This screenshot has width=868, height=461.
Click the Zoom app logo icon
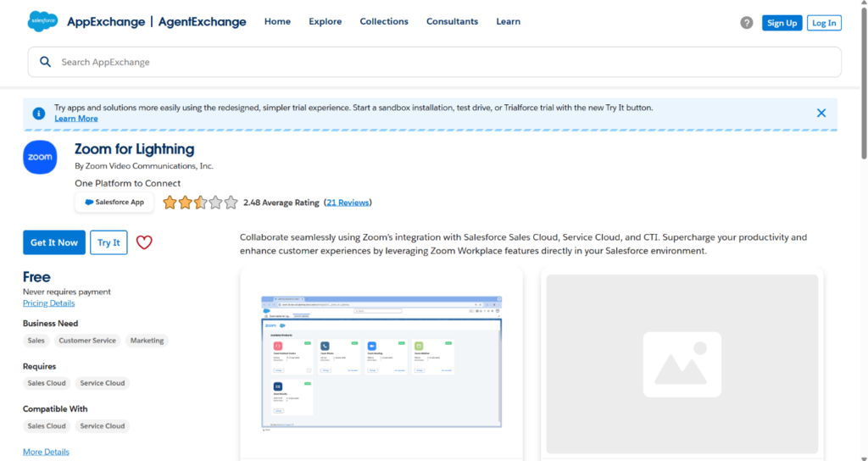tap(40, 158)
